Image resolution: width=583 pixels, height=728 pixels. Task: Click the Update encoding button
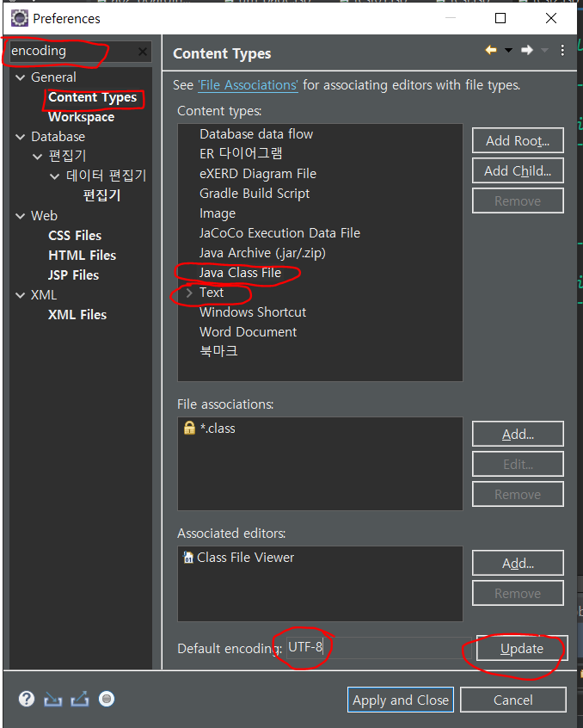click(x=521, y=649)
